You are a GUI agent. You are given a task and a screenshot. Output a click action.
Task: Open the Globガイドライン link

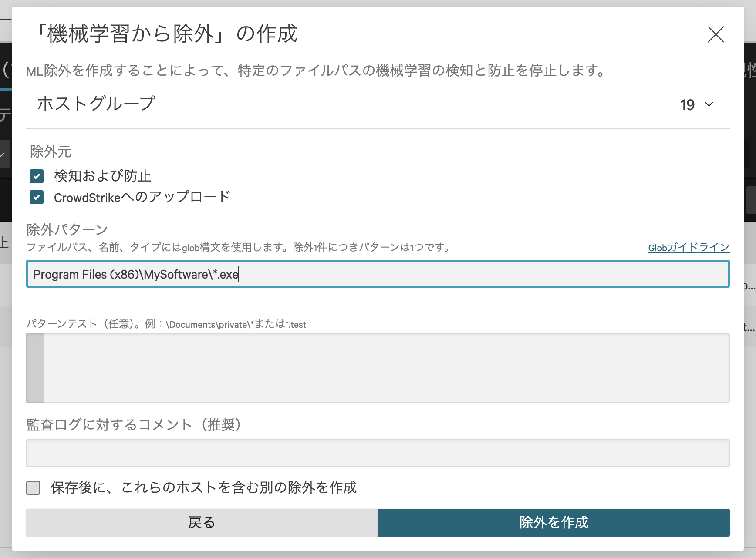tap(688, 247)
